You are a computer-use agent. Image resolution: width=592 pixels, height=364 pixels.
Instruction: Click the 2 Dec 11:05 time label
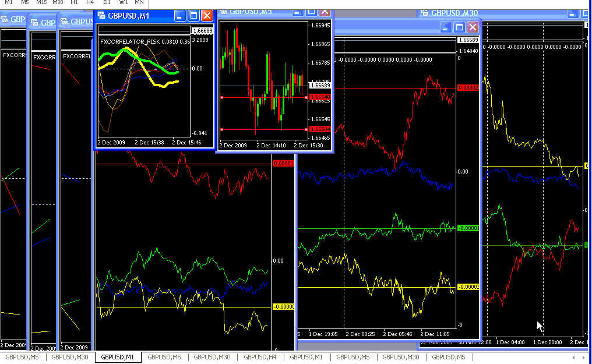(435, 334)
